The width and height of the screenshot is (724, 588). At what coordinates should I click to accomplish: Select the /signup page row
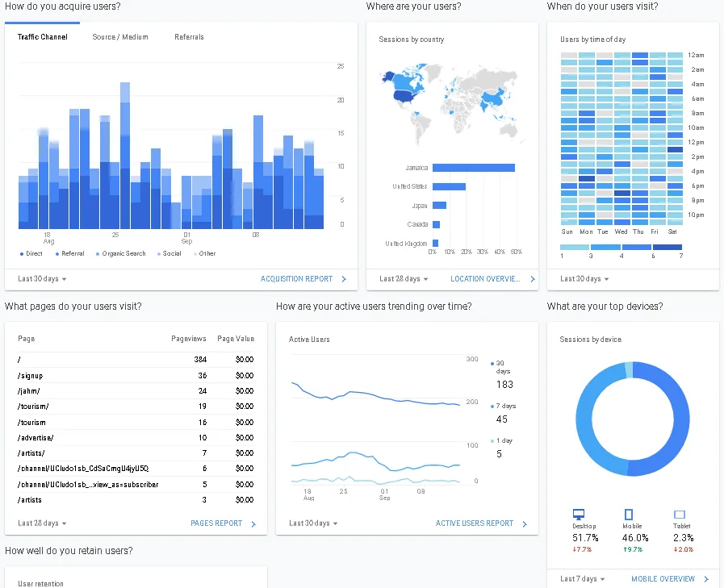click(136, 376)
